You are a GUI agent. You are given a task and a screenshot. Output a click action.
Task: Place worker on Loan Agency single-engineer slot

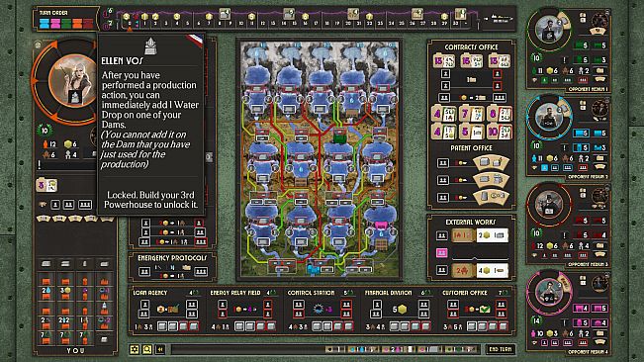(x=144, y=305)
